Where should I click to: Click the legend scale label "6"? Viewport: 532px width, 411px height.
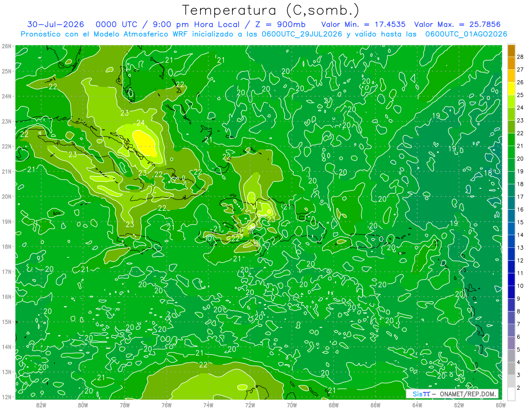click(x=519, y=337)
